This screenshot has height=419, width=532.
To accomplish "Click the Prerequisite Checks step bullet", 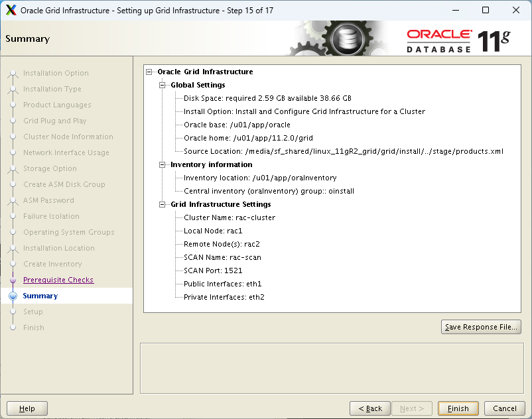I will tap(13, 280).
